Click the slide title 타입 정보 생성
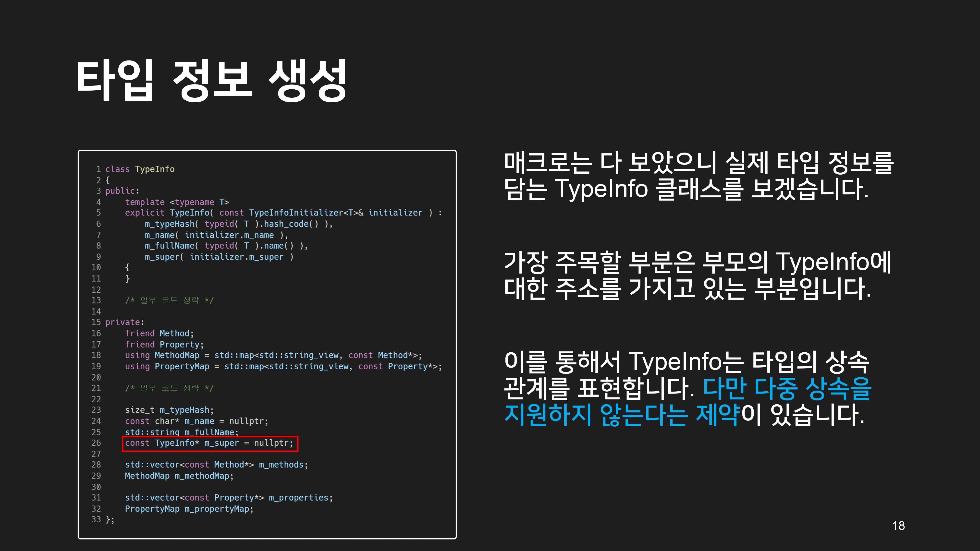 [x=211, y=81]
